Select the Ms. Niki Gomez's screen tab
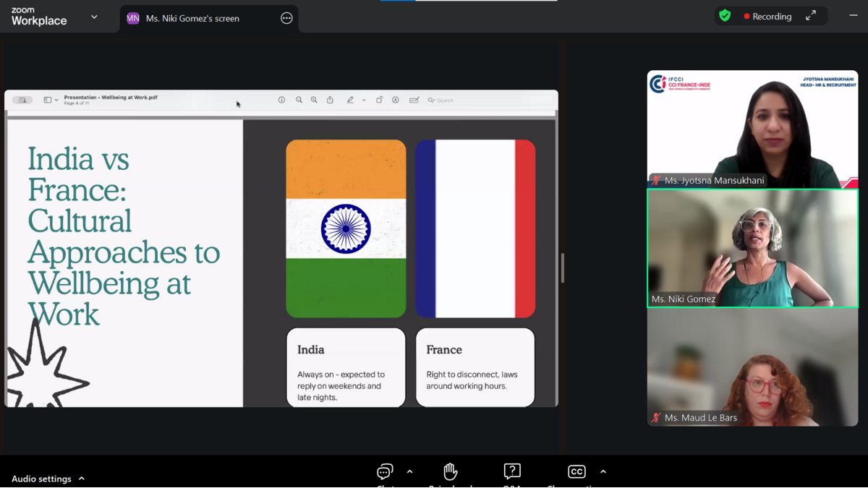 192,18
